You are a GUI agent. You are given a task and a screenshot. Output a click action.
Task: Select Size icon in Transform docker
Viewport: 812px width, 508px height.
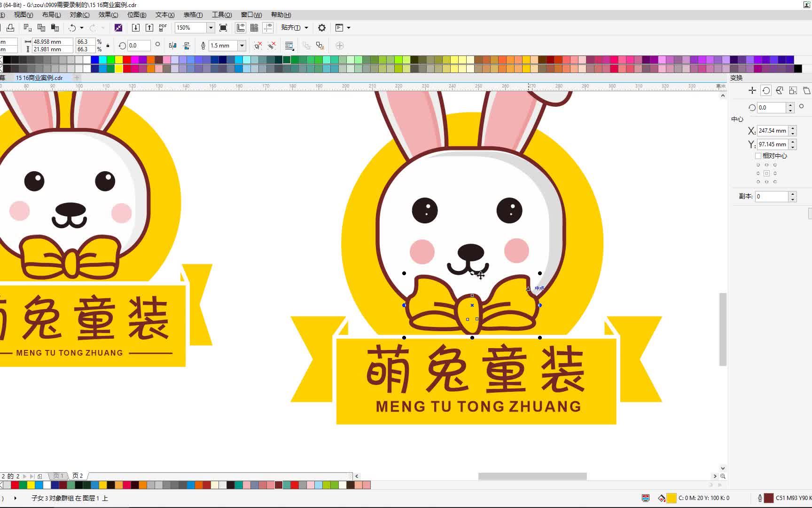[x=793, y=90]
